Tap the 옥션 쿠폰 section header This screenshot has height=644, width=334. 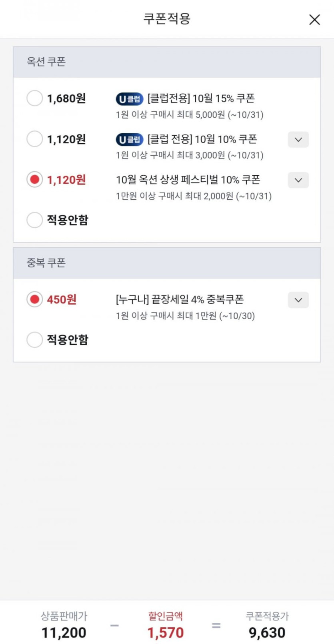click(46, 62)
